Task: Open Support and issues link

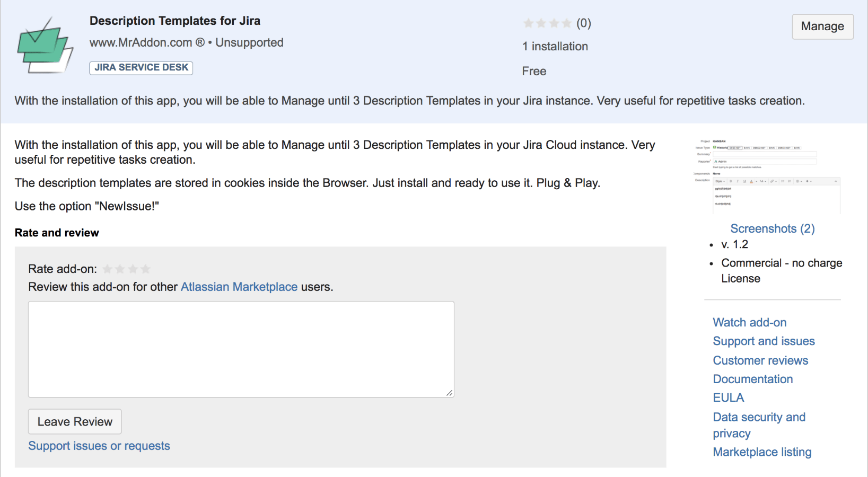Action: tap(764, 341)
